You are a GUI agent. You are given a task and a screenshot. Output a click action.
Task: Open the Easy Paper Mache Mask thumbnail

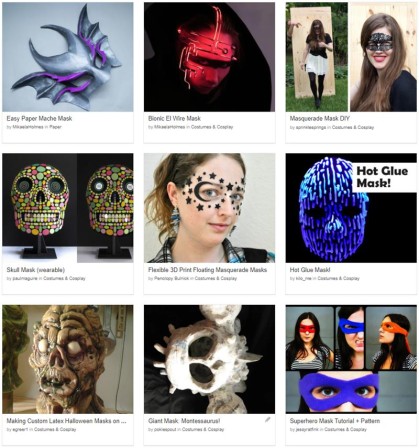[x=68, y=57]
